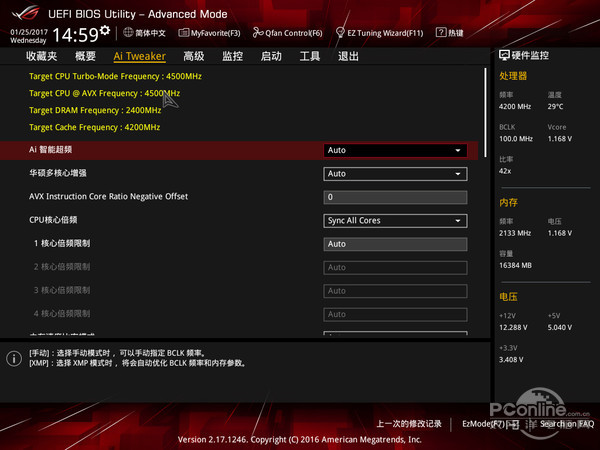The width and height of the screenshot is (600, 450).
Task: Click the 电压 section heading
Action: pos(508,297)
